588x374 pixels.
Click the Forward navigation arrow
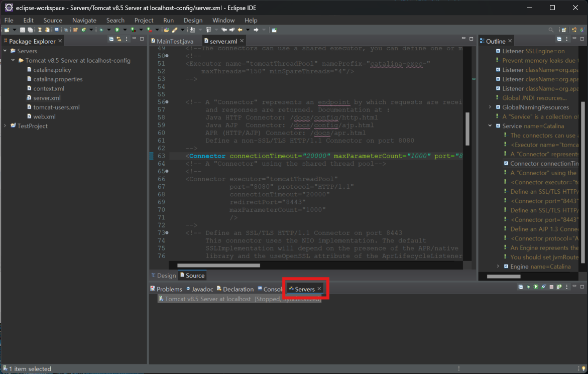pyautogui.click(x=256, y=30)
